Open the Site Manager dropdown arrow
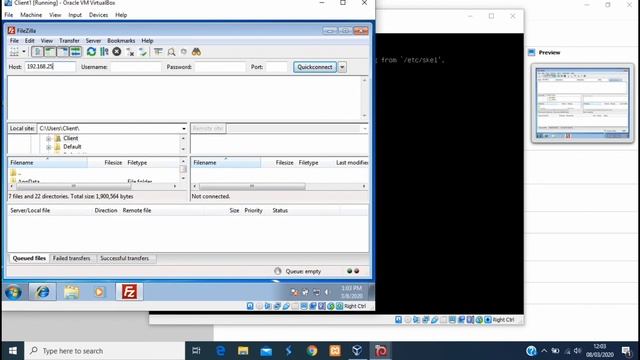640x360 pixels. pos(24,52)
